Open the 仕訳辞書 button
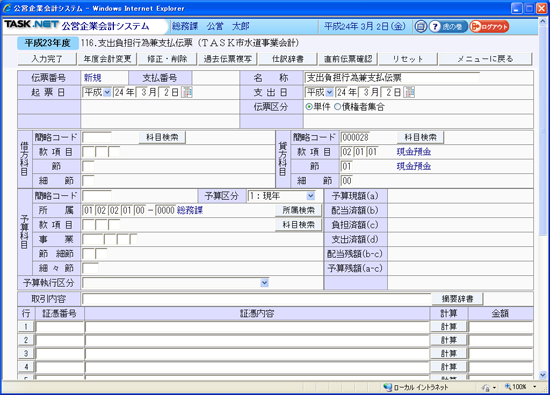 coord(288,59)
